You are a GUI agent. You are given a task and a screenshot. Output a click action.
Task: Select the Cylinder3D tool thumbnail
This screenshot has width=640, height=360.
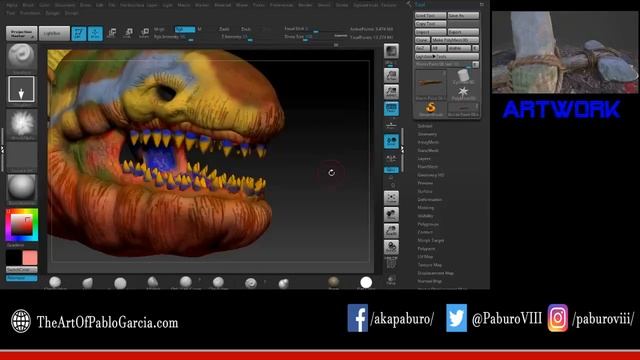coord(463,76)
